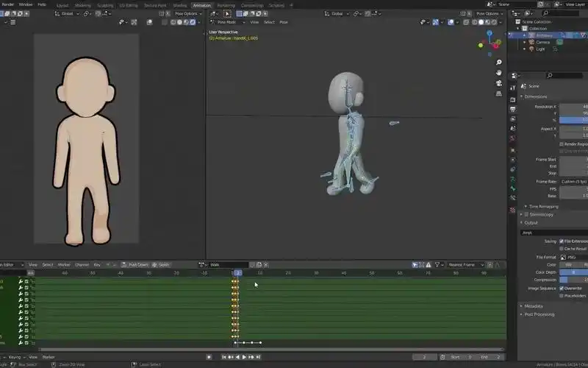This screenshot has width=588, height=368.
Task: Open the Render menu
Action: (x=8, y=4)
